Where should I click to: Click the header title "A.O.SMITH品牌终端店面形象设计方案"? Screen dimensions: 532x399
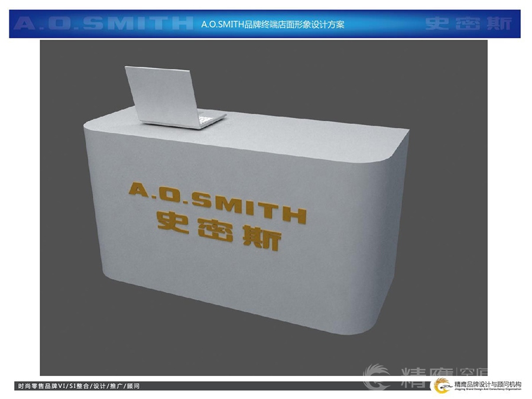(273, 24)
